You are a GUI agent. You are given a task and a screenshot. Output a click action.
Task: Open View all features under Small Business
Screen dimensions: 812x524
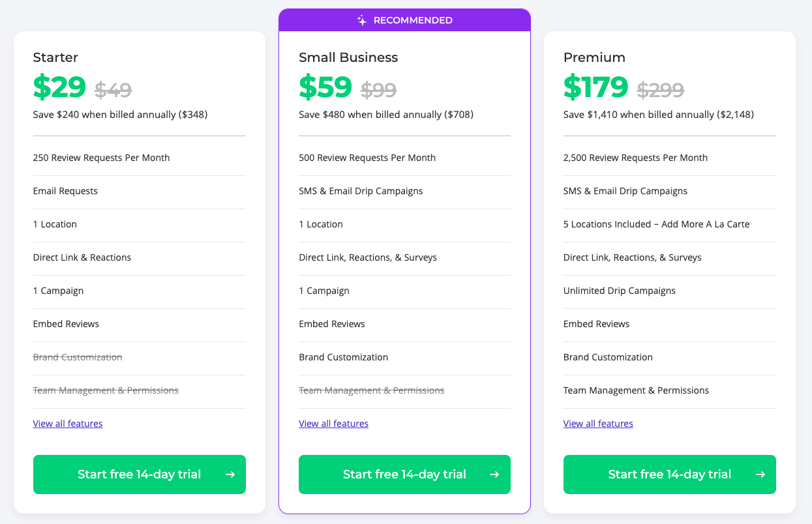[333, 424]
